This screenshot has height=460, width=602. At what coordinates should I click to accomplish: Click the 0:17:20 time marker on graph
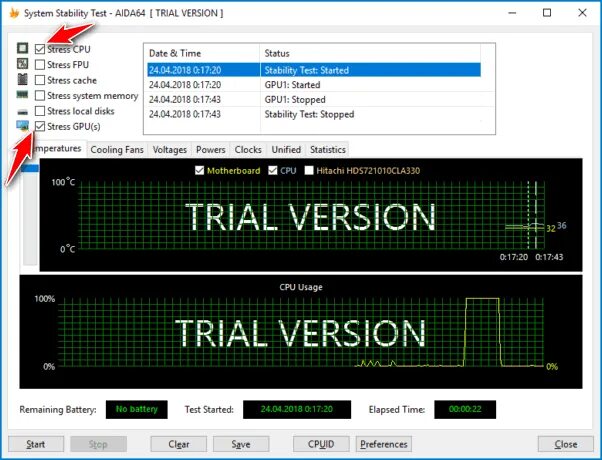click(514, 257)
